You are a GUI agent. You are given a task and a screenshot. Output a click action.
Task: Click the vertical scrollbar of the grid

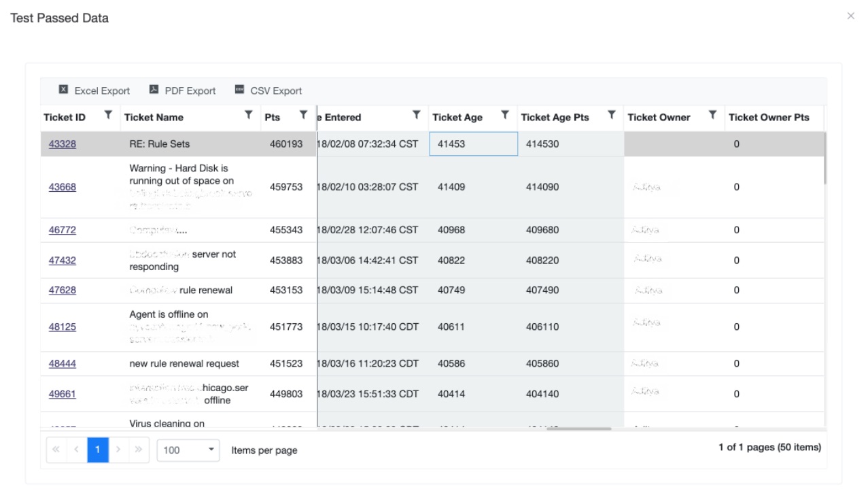point(825,158)
